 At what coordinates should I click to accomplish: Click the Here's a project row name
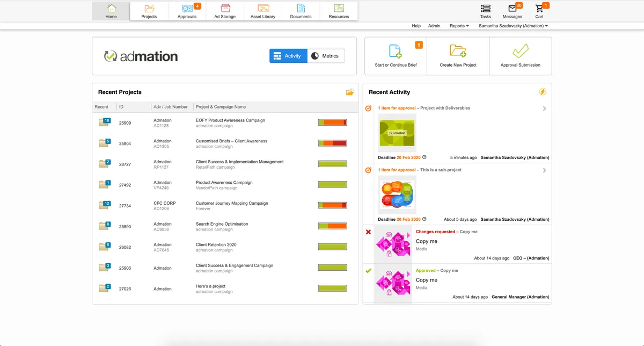pos(210,286)
